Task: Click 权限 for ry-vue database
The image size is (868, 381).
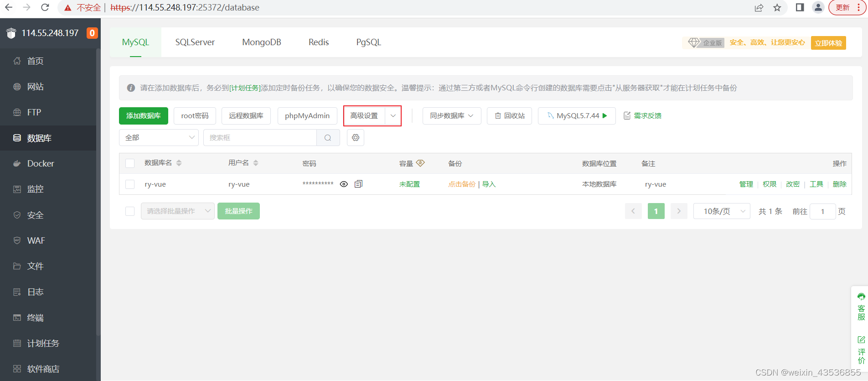Action: pyautogui.click(x=770, y=184)
